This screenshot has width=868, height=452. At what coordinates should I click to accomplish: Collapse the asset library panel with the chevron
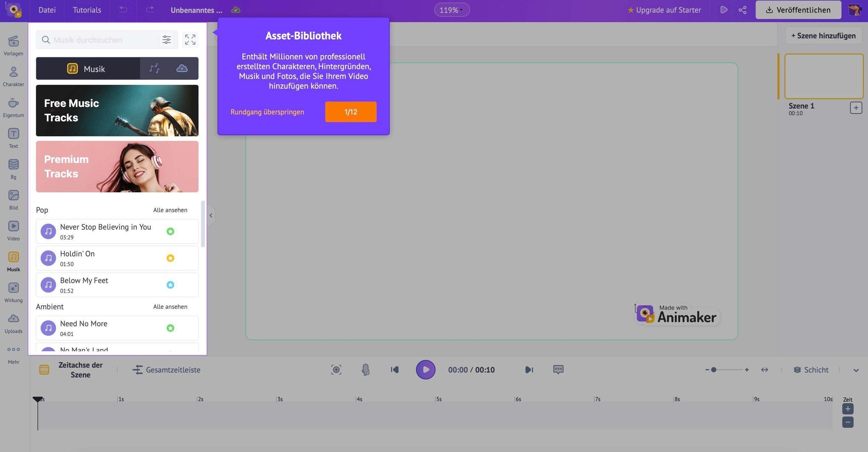point(211,216)
